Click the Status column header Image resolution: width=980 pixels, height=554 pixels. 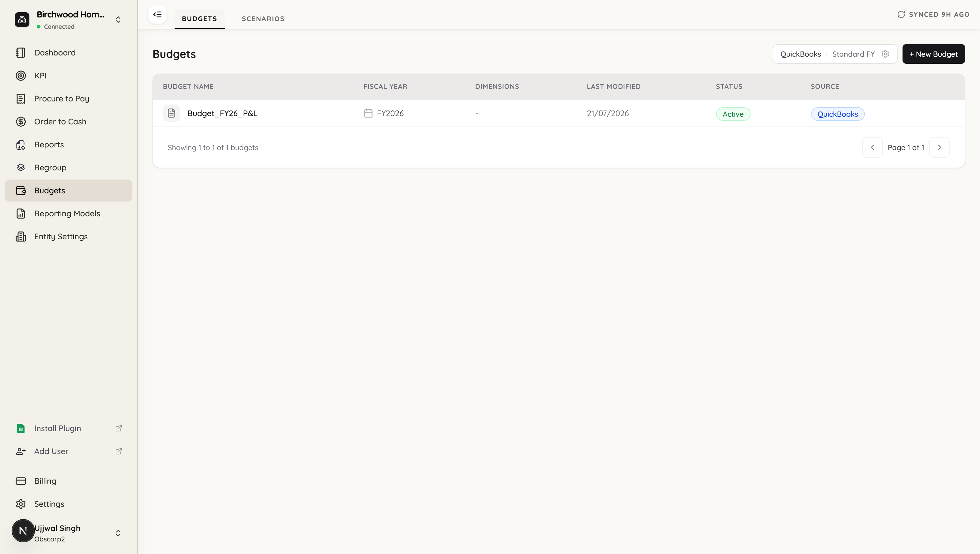[x=729, y=86]
